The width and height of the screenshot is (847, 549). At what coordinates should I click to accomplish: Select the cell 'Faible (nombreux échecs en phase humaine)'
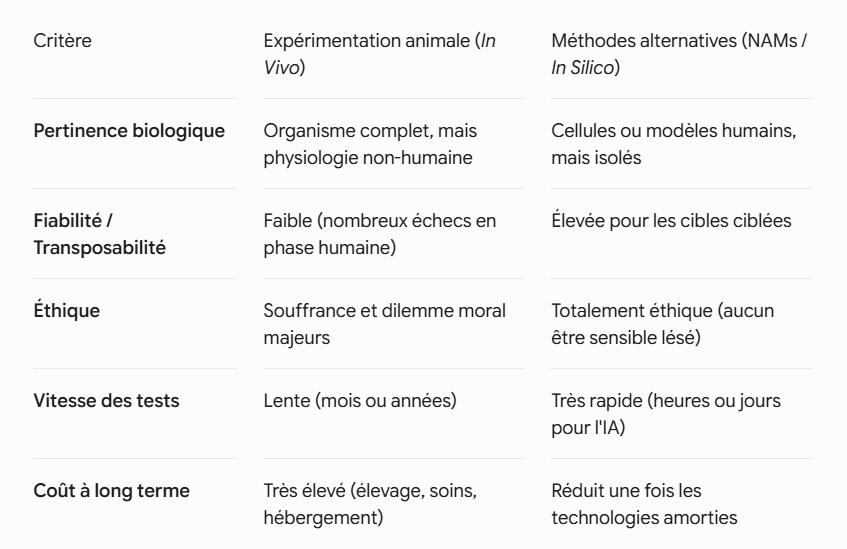point(380,234)
